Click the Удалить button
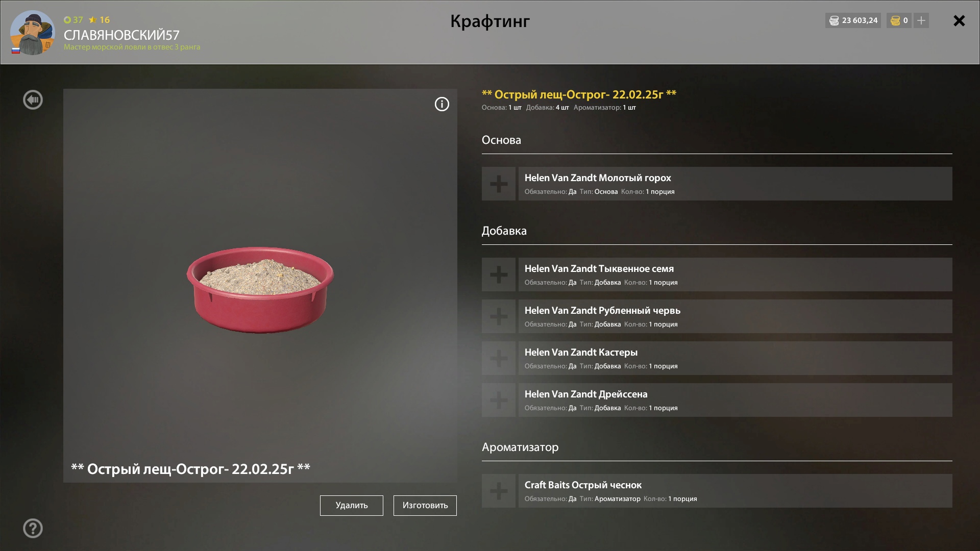This screenshot has height=551, width=980. (352, 506)
